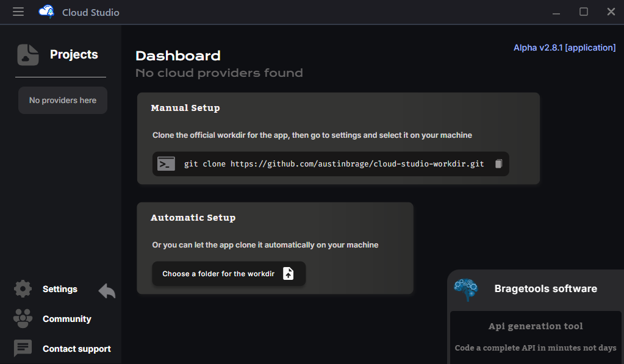
Task: Click the 'No providers here' box
Action: (63, 100)
